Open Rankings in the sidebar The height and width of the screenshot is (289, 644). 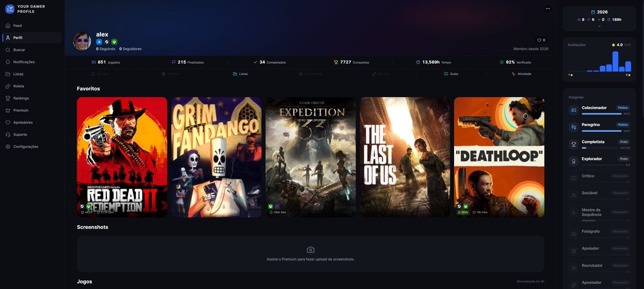32,98
